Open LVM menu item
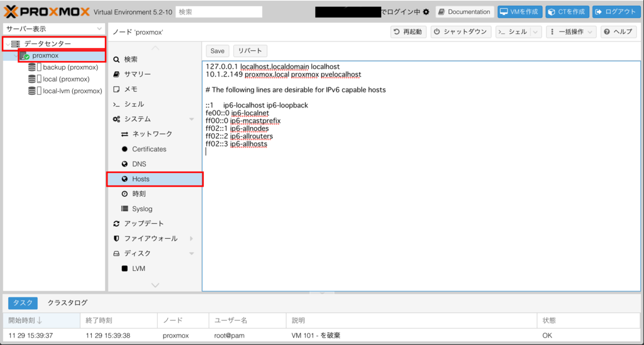Viewport: 644px width, 345px height. pyautogui.click(x=155, y=268)
